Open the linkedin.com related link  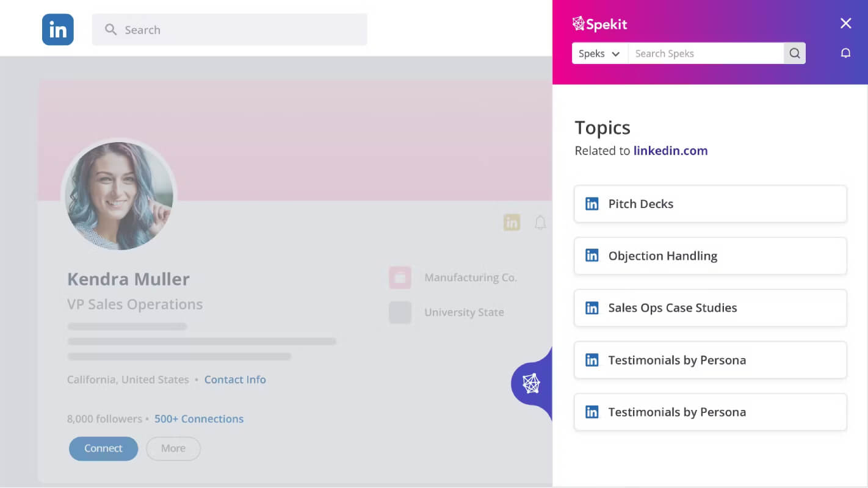coord(670,151)
